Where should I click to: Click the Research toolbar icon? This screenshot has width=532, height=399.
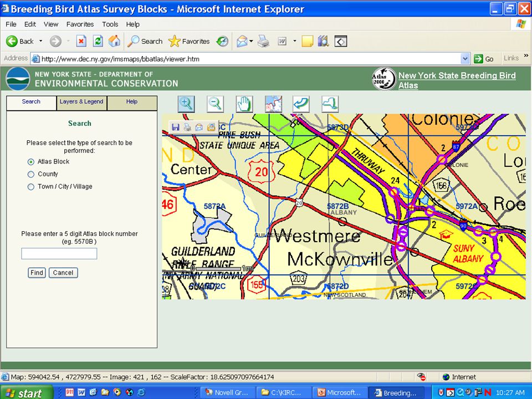[x=323, y=42]
